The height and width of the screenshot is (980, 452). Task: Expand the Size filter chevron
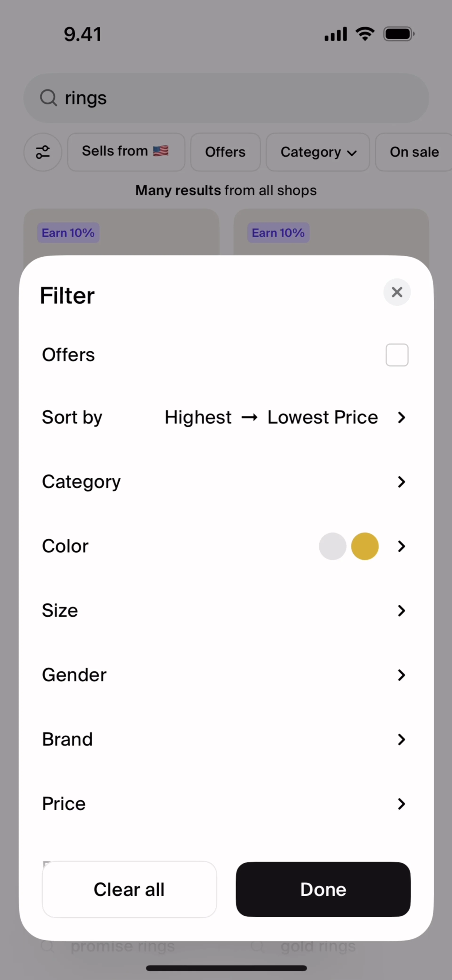point(401,611)
